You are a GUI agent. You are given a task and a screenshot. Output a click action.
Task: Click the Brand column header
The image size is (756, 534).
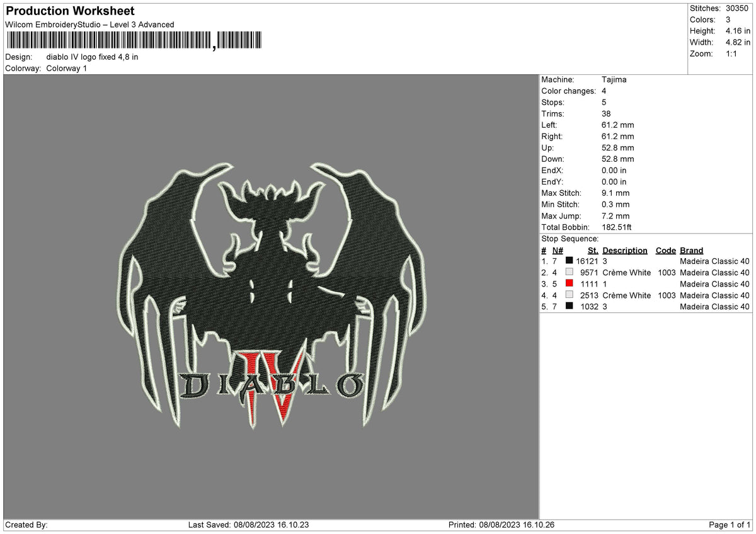pyautogui.click(x=691, y=250)
